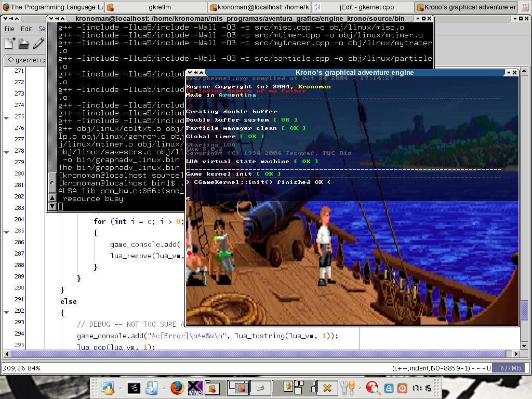
Task: Click the Show Desktop icon in bottom panel
Action: coord(108,388)
